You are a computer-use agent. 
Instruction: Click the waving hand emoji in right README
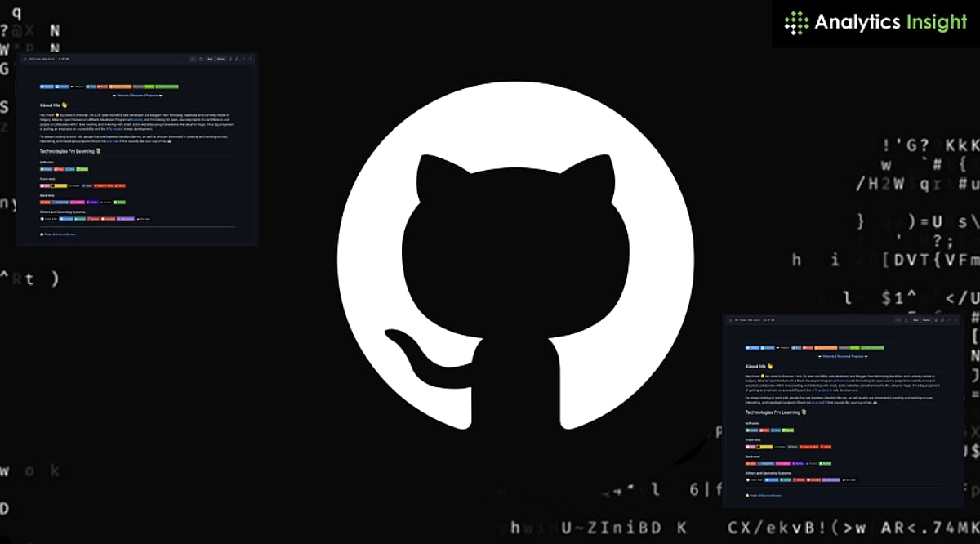770,367
